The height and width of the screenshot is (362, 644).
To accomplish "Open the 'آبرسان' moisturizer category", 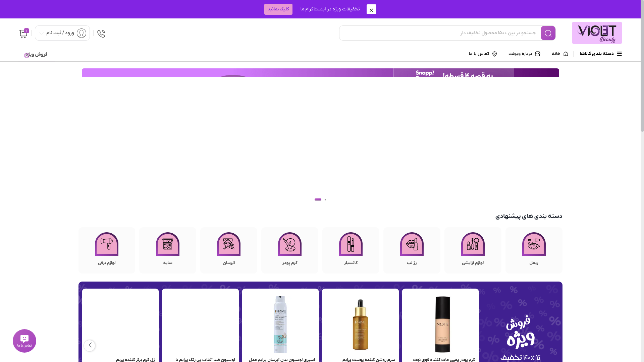I will [x=229, y=250].
